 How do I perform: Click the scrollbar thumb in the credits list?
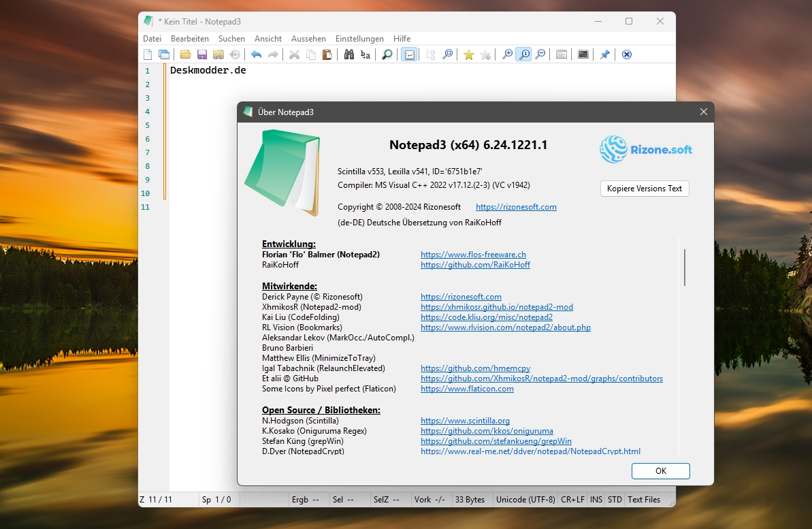pos(685,268)
